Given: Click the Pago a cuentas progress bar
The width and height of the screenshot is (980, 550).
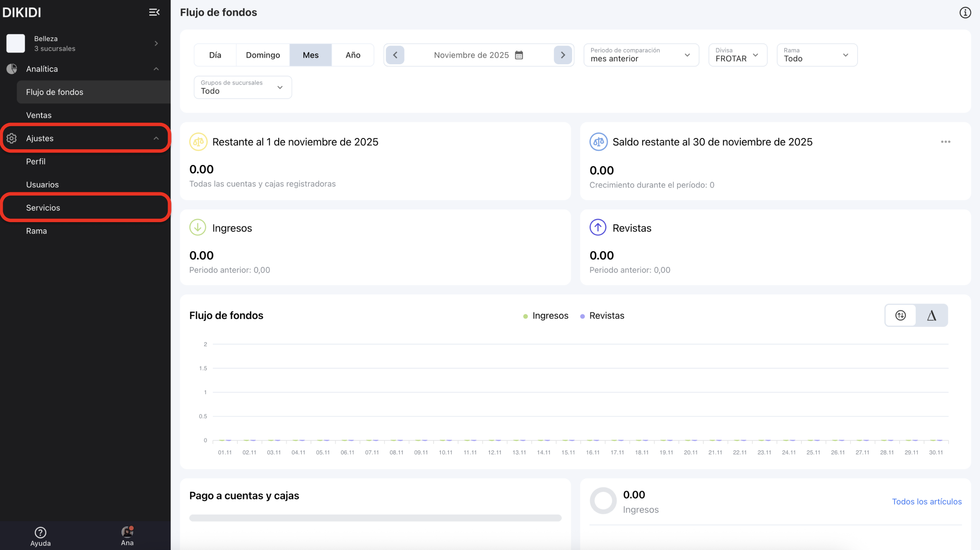Looking at the screenshot, I should [x=375, y=518].
